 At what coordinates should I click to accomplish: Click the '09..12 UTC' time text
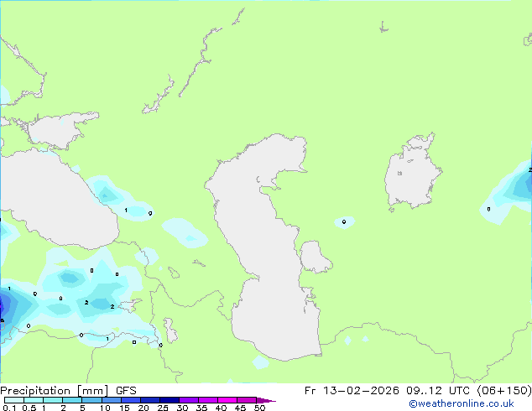coord(438,391)
